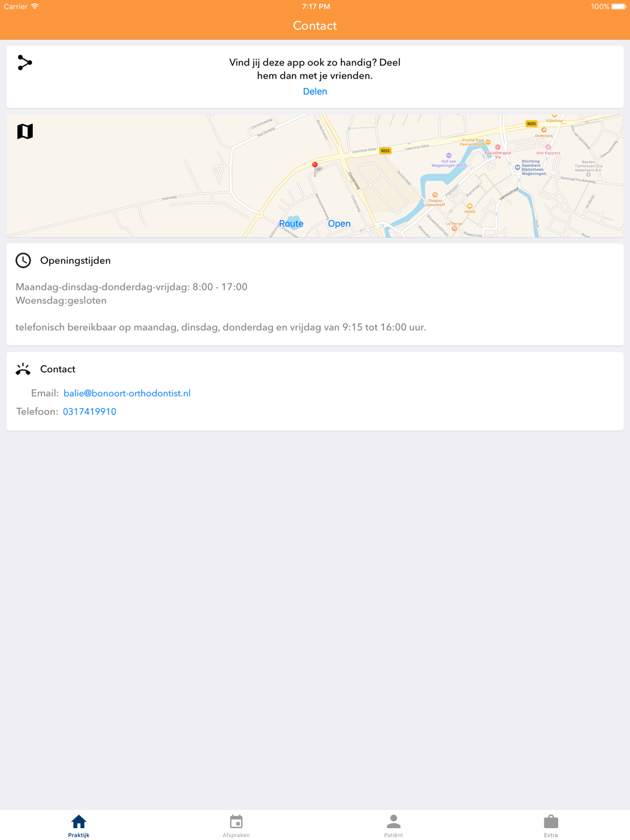Tap the red location pin on map
Image resolution: width=630 pixels, height=840 pixels.
pos(315,166)
